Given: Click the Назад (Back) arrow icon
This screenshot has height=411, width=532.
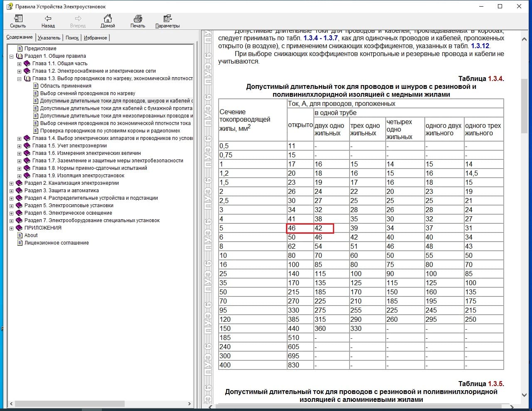Looking at the screenshot, I should pos(48,19).
